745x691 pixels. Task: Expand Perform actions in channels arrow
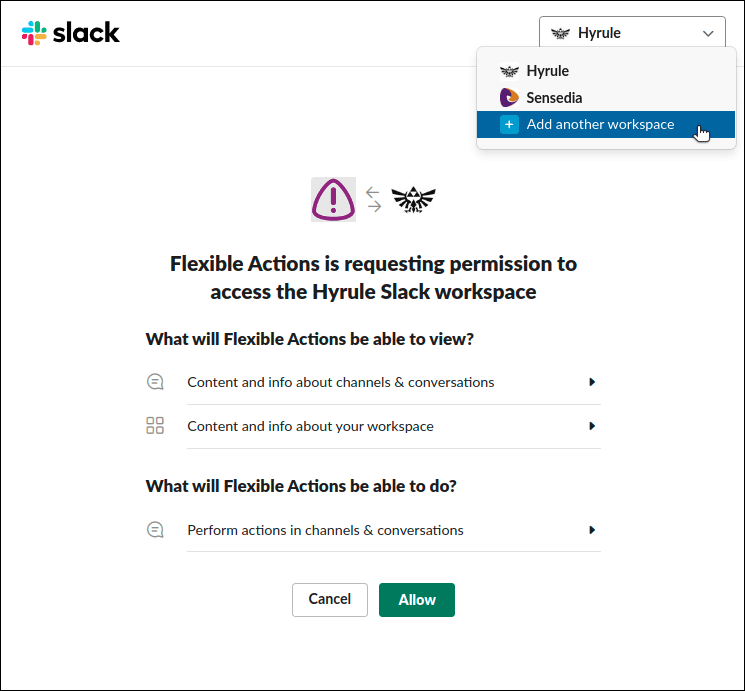click(x=592, y=530)
